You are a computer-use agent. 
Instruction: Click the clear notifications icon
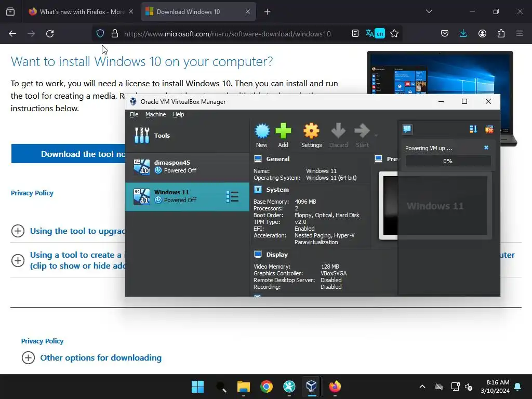[x=489, y=129]
